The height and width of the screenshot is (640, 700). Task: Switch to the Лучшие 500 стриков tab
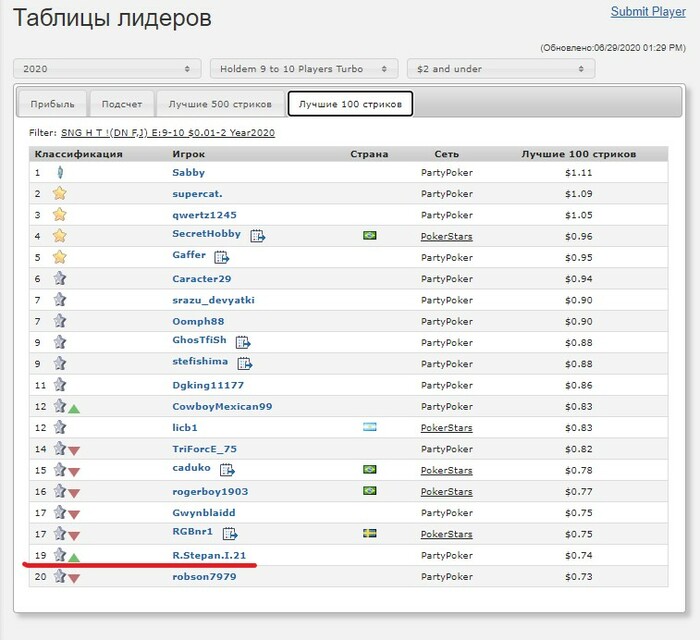220,104
